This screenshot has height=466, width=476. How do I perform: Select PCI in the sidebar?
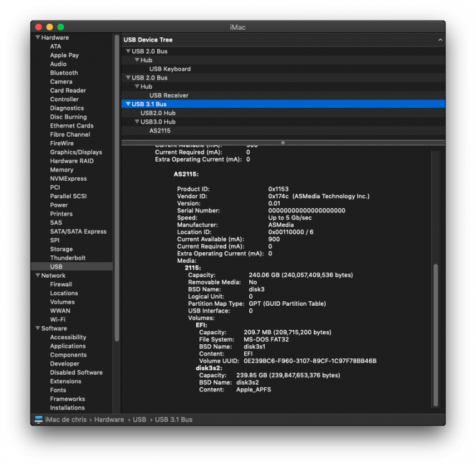tap(55, 187)
